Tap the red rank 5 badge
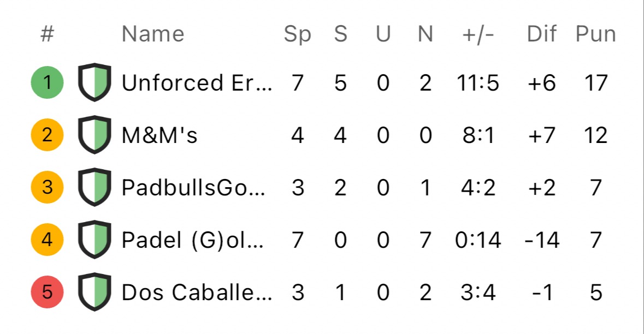The width and height of the screenshot is (644, 334). click(47, 292)
